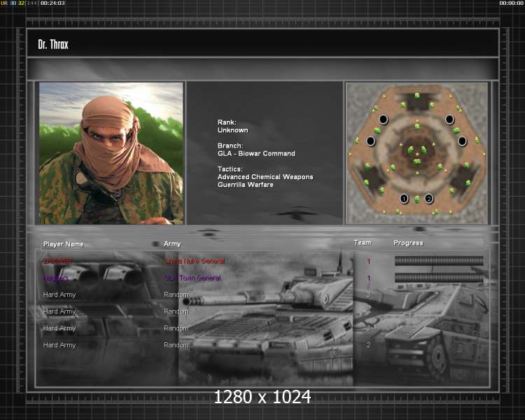Click the Army column header
525x420 pixels.
point(172,244)
